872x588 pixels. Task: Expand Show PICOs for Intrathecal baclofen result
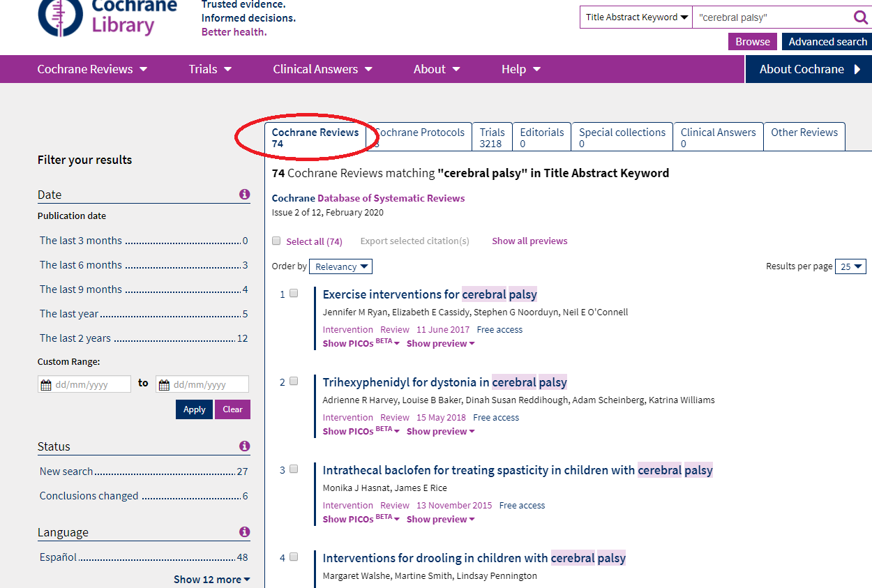click(361, 519)
